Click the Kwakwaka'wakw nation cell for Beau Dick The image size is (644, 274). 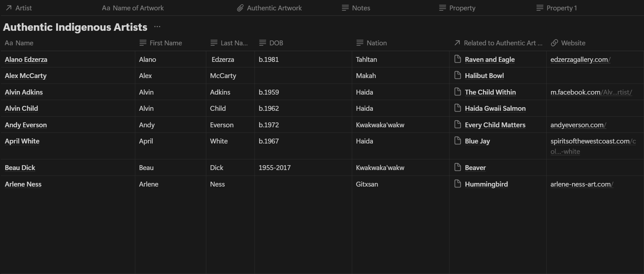point(380,168)
